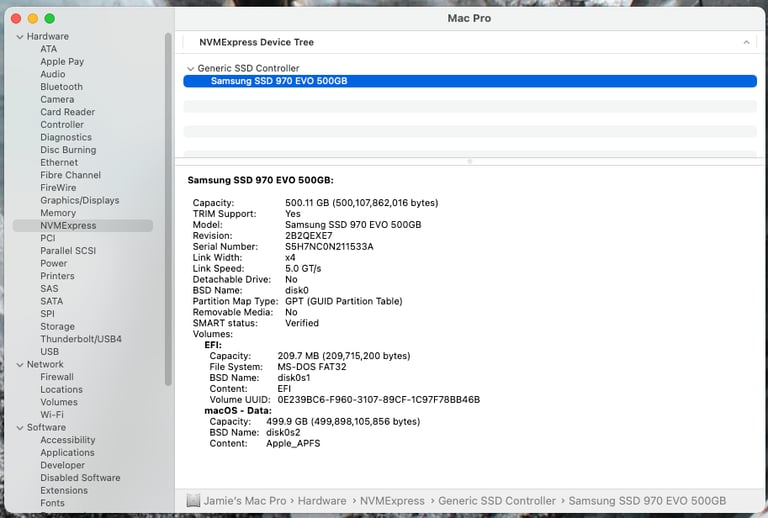Select Parallel SCSI entry
This screenshot has width=768, height=518.
tap(68, 251)
